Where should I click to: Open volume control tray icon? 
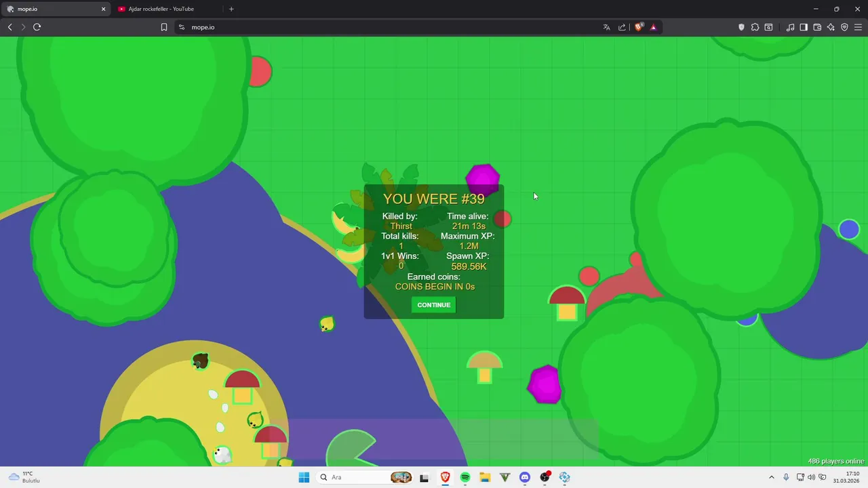(811, 477)
